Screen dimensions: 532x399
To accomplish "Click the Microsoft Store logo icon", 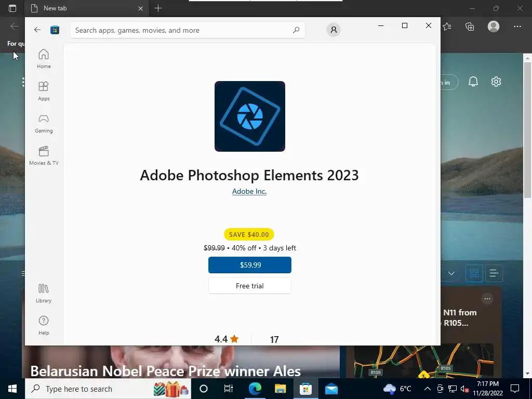I will pos(55,30).
